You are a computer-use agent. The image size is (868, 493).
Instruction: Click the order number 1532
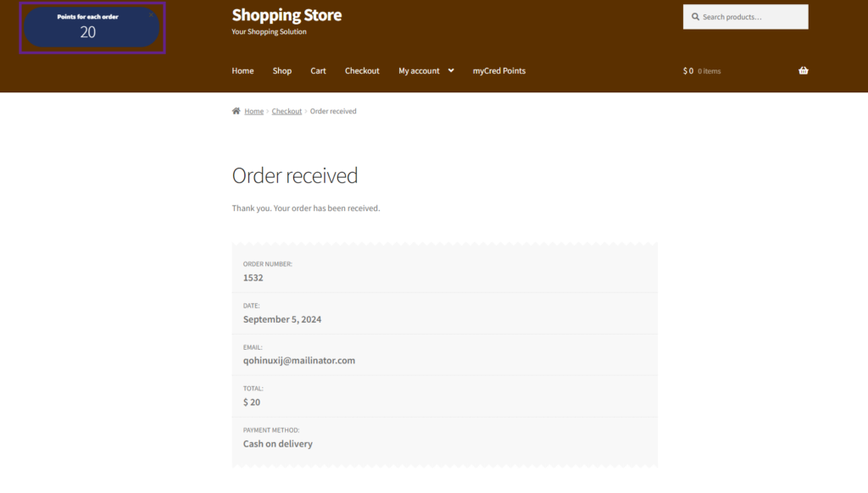click(253, 278)
